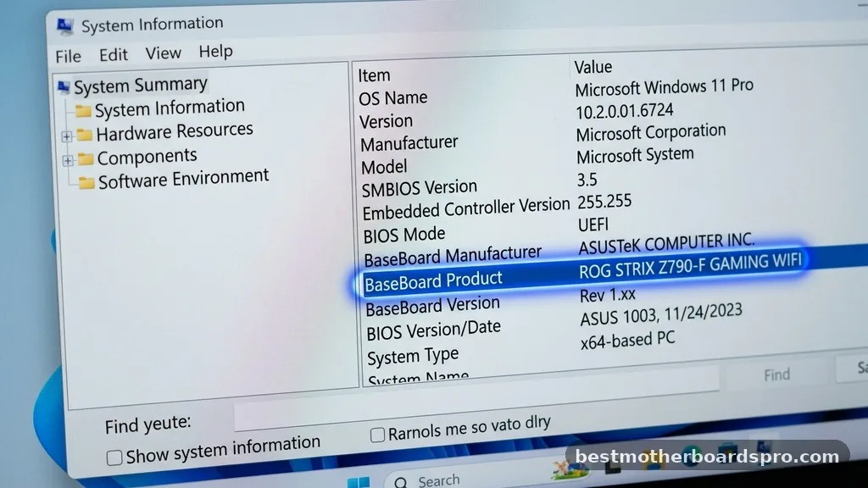Select Software Environment tree entry
868x488 pixels.
pyautogui.click(x=183, y=179)
